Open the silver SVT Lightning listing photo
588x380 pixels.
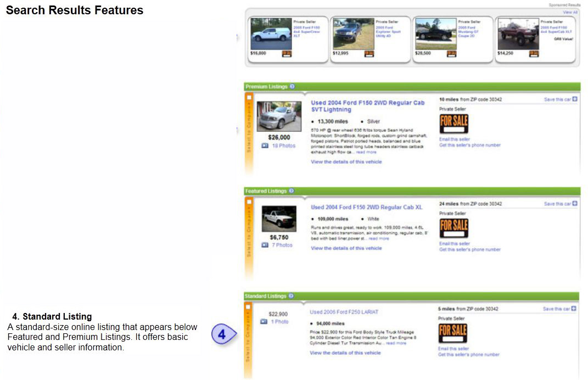(x=279, y=116)
